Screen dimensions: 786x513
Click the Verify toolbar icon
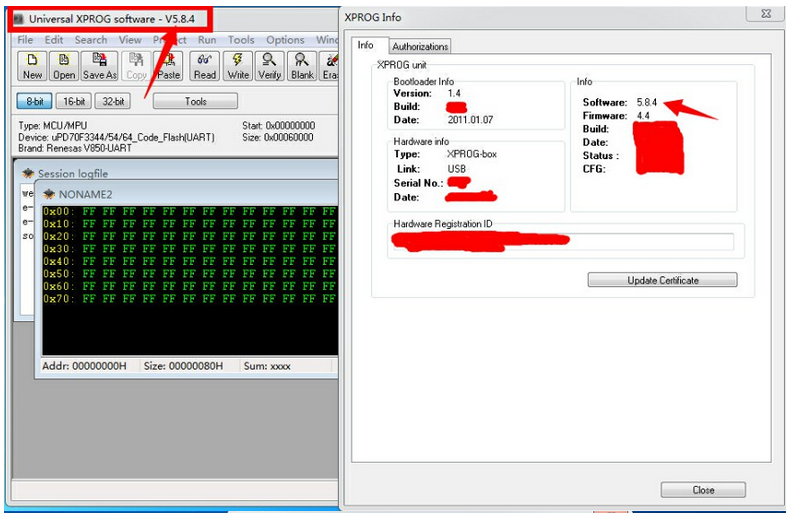[269, 66]
